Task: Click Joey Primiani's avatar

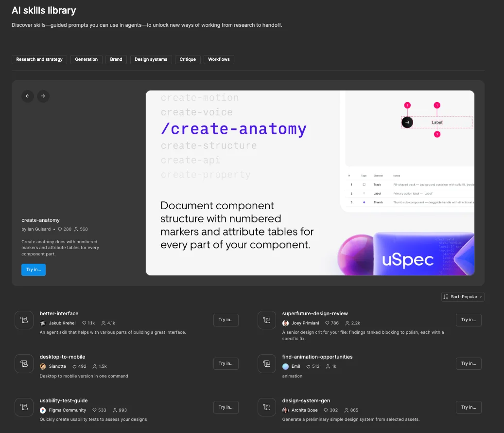Action: tap(285, 323)
